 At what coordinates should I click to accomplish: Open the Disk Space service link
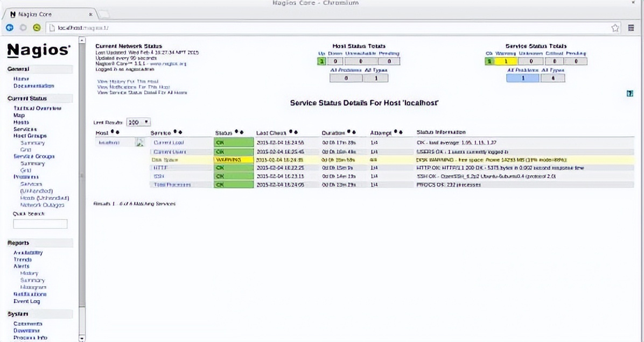(164, 160)
